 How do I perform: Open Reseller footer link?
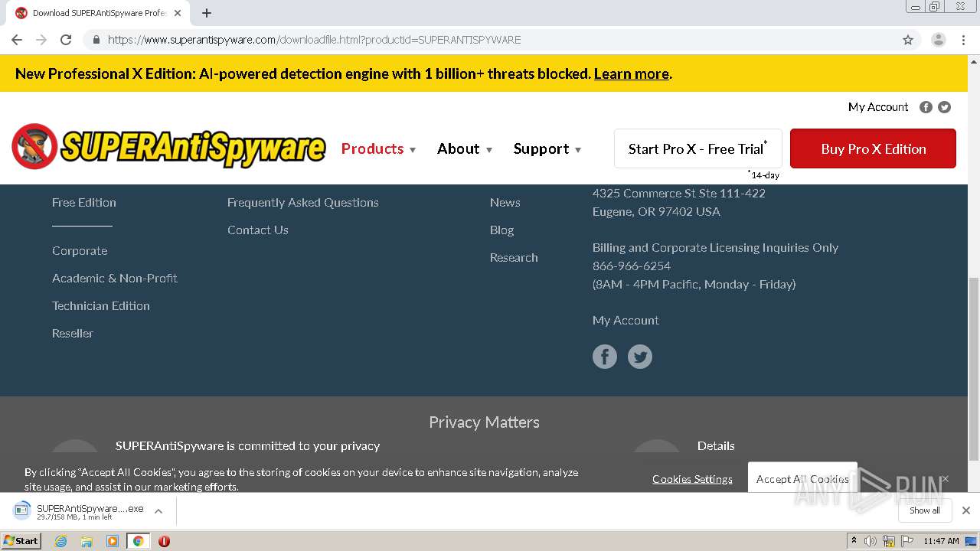[x=73, y=334]
